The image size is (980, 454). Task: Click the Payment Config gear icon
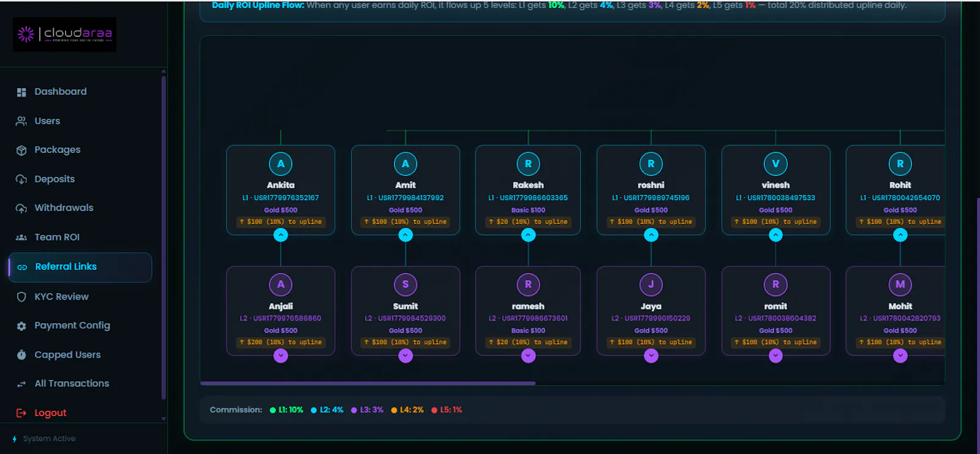tap(21, 326)
